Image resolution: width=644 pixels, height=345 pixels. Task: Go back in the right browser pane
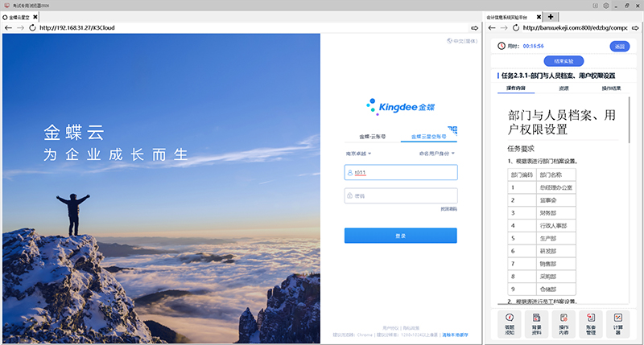[x=491, y=27]
